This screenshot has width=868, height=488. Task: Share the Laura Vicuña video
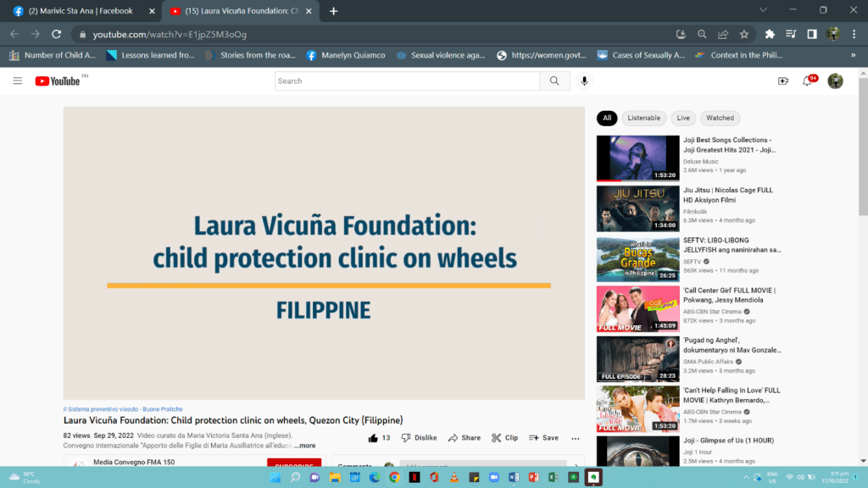[x=465, y=438]
